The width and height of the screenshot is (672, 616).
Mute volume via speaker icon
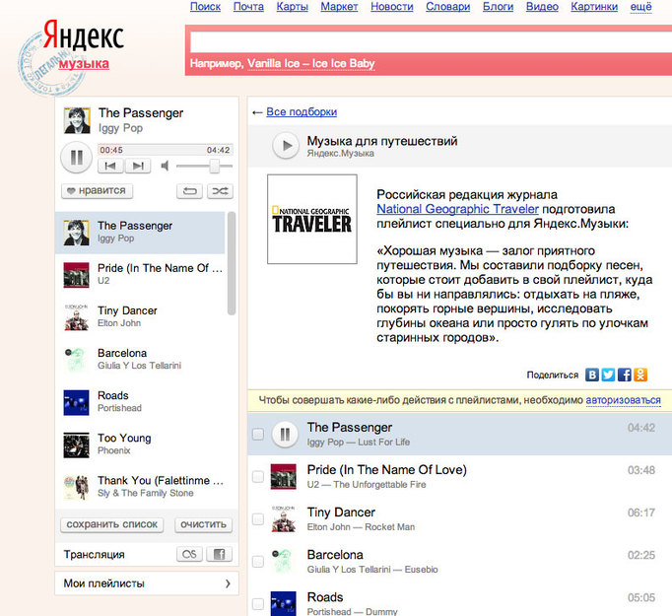point(165,166)
